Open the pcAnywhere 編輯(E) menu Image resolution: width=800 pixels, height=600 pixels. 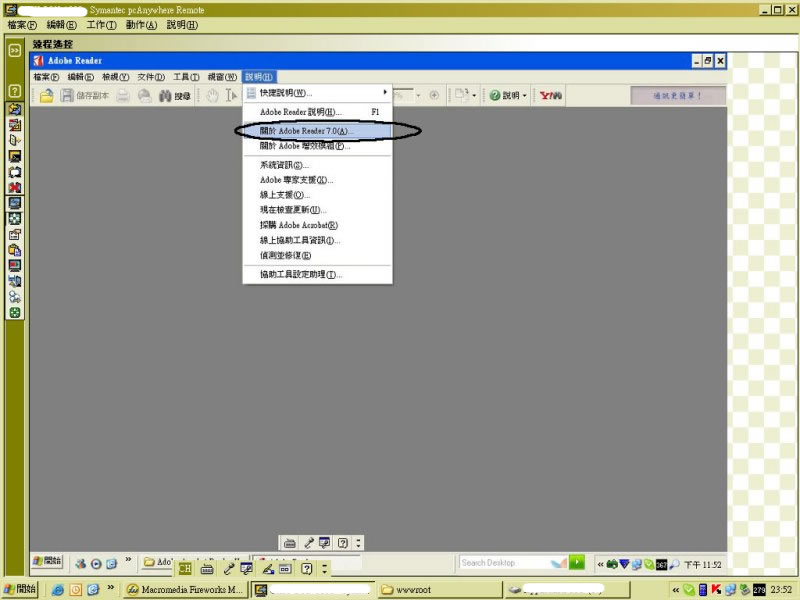point(61,25)
